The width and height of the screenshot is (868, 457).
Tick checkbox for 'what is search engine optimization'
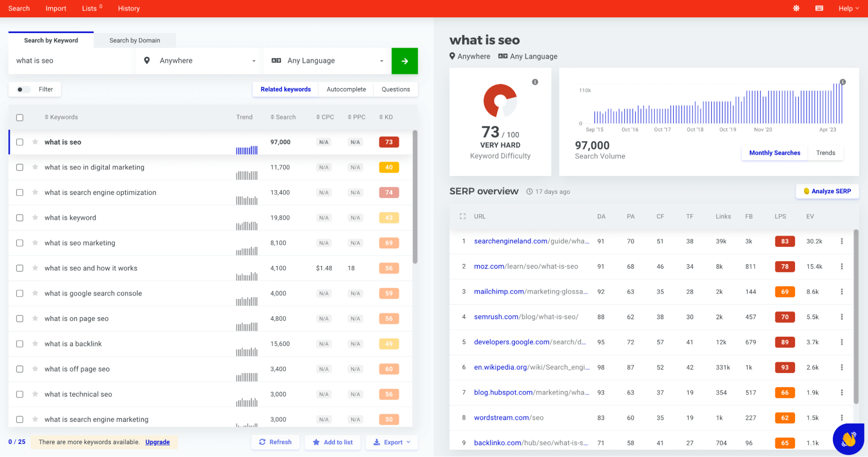click(x=20, y=192)
